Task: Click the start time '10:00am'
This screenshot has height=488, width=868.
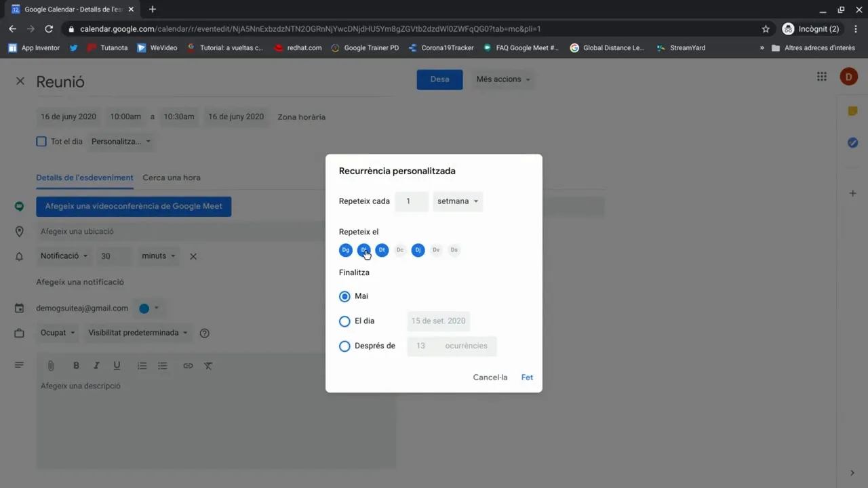Action: coord(125,117)
